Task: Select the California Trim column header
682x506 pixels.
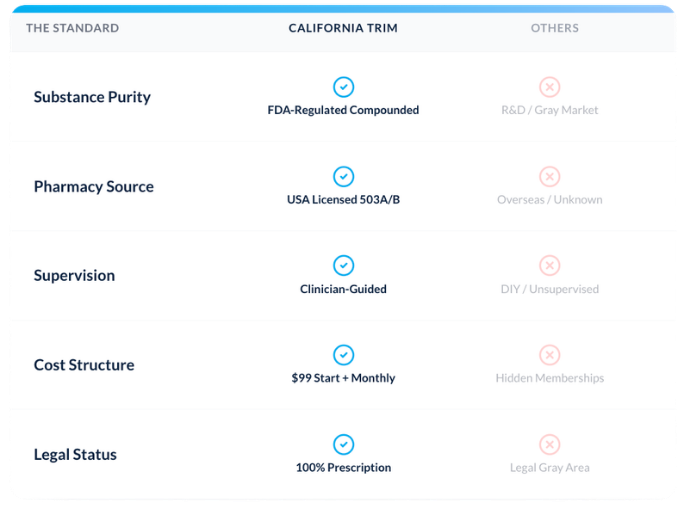Action: click(343, 28)
